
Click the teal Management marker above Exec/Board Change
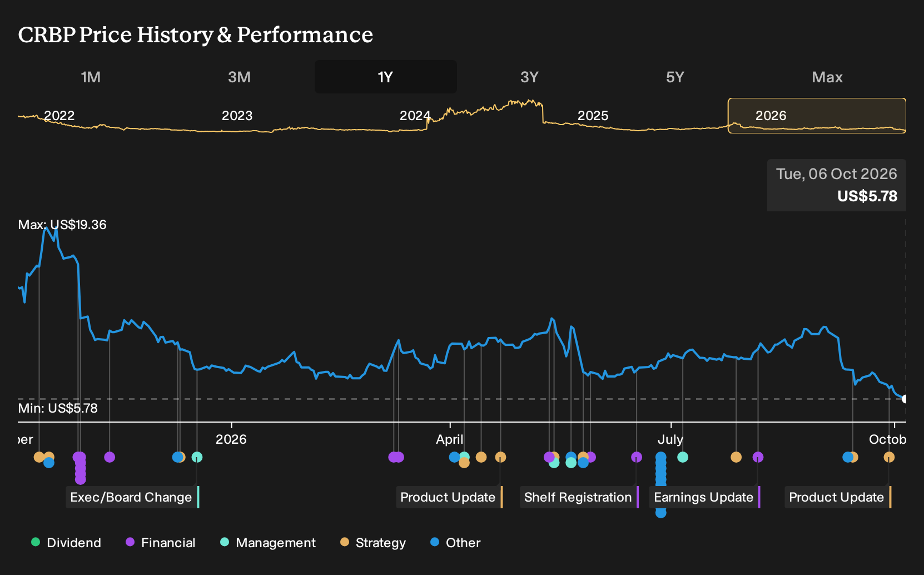pos(197,457)
